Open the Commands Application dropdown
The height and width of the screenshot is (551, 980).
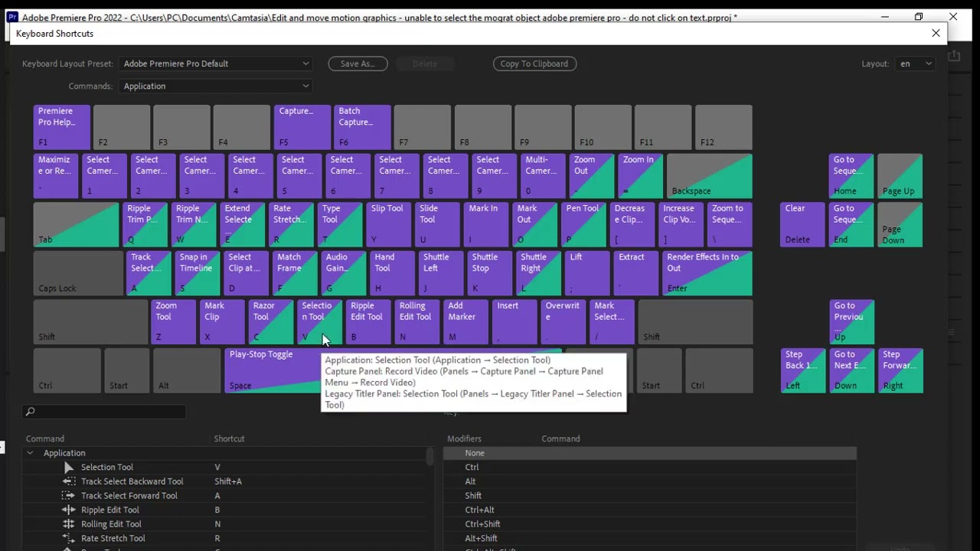215,86
